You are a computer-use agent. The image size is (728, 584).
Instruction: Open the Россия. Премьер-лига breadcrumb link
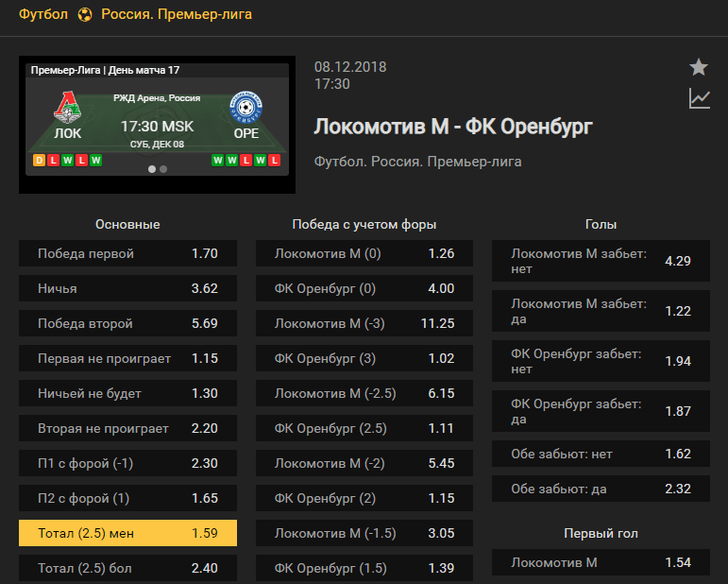point(177,14)
